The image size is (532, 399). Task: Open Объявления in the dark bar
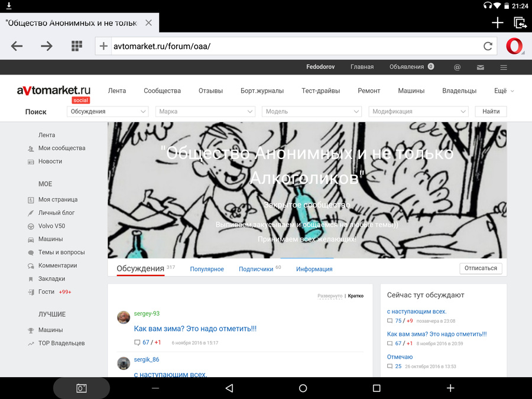[x=407, y=67]
